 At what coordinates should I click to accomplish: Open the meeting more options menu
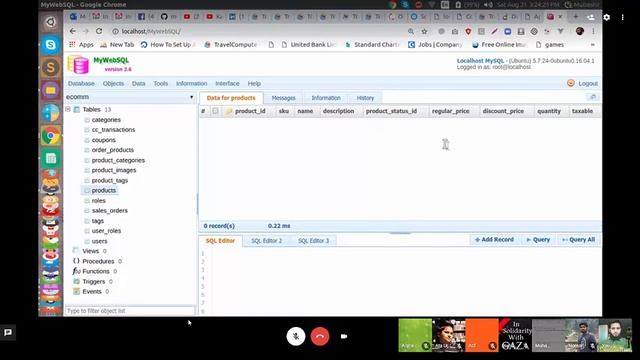622,17
